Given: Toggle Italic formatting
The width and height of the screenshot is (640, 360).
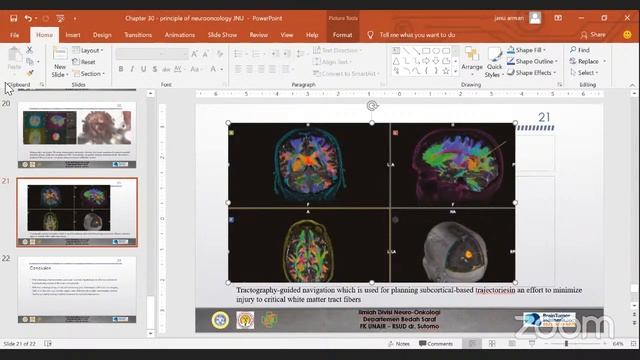Looking at the screenshot, I should (132, 69).
